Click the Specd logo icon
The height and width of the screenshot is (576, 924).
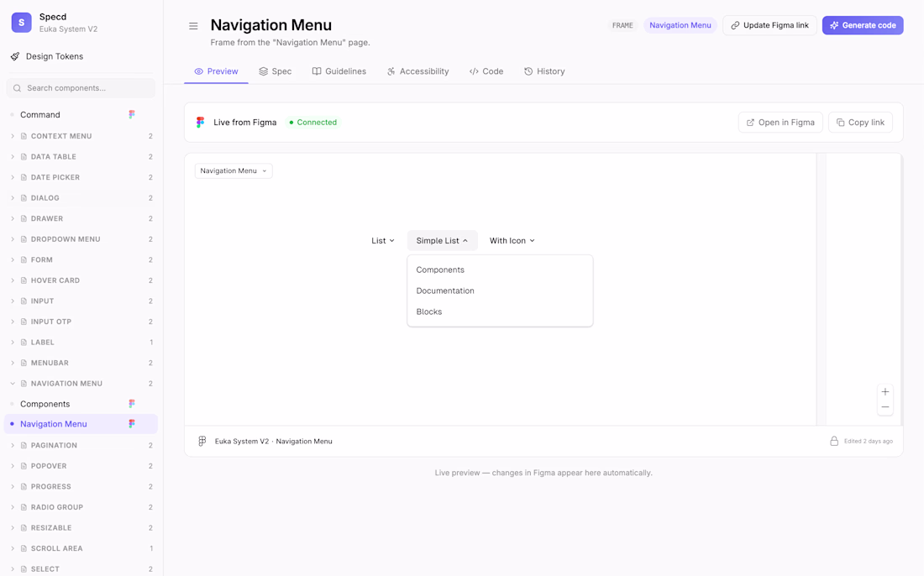[x=21, y=23]
